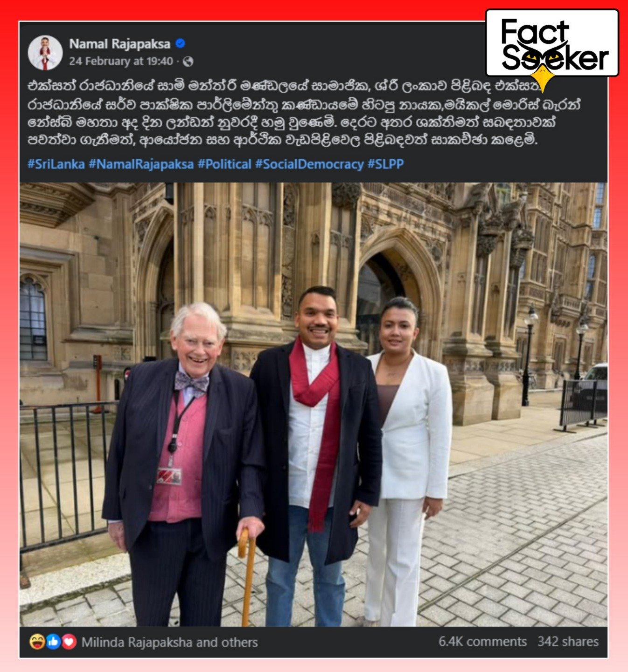This screenshot has width=628, height=672.
Task: Click the laughing Haha reaction emoji
Action: click(x=36, y=642)
